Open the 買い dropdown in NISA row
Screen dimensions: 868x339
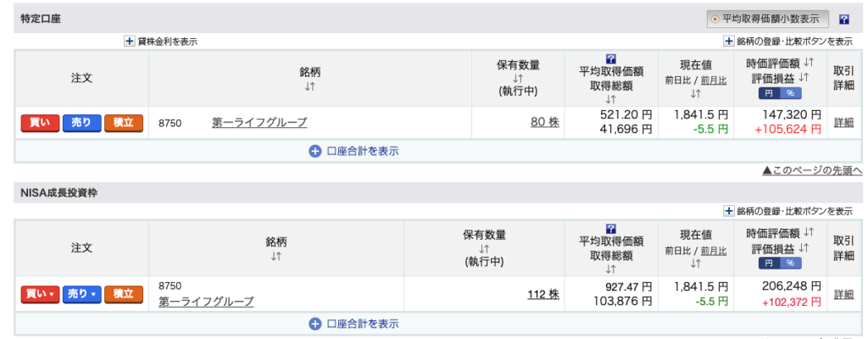tap(40, 294)
